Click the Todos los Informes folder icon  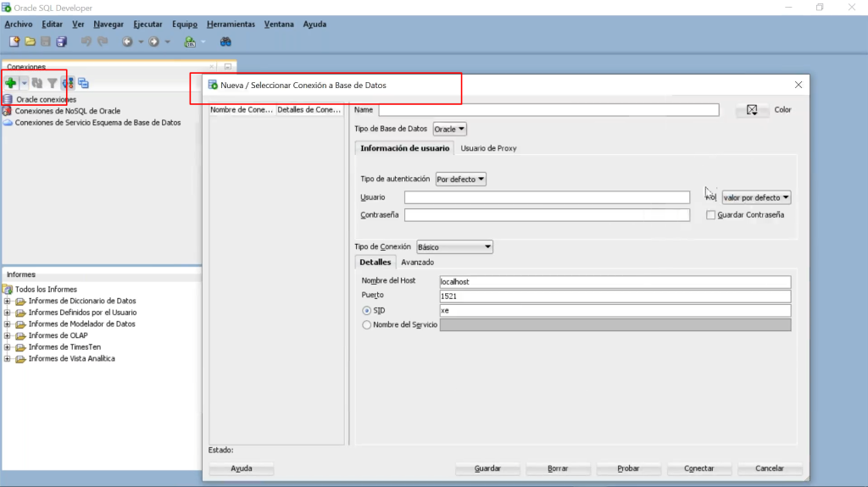(8, 289)
